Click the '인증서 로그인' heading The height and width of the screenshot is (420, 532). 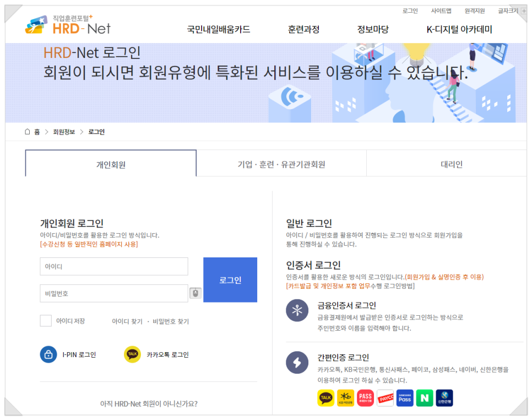[x=313, y=265]
